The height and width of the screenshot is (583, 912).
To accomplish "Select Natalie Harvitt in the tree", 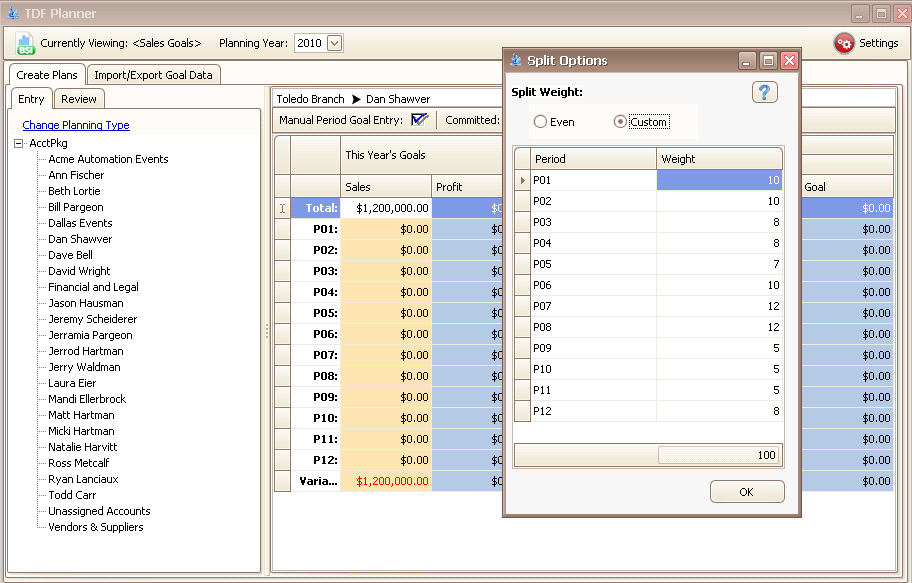I will coord(83,447).
